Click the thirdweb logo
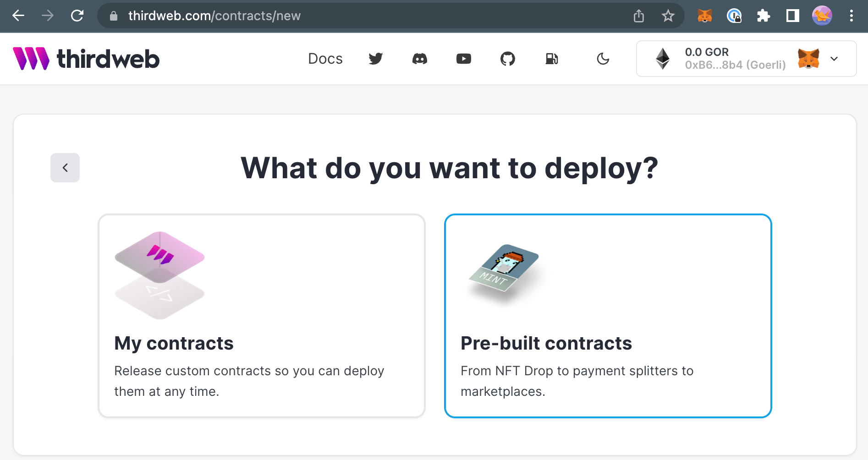868x460 pixels. click(x=86, y=58)
